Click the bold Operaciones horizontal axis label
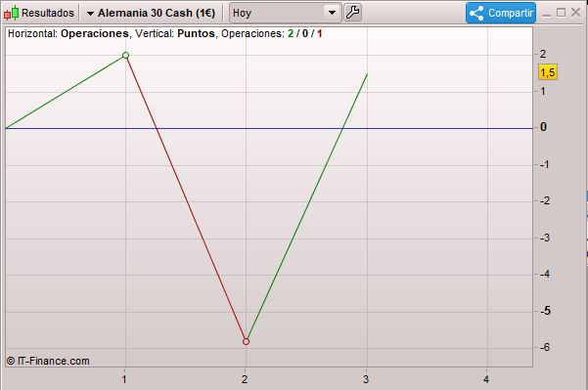 [95, 33]
